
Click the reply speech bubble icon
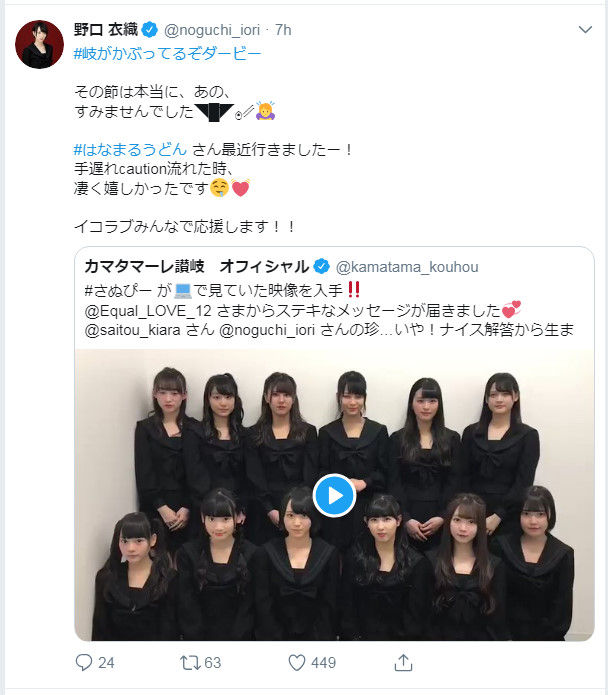click(x=84, y=662)
